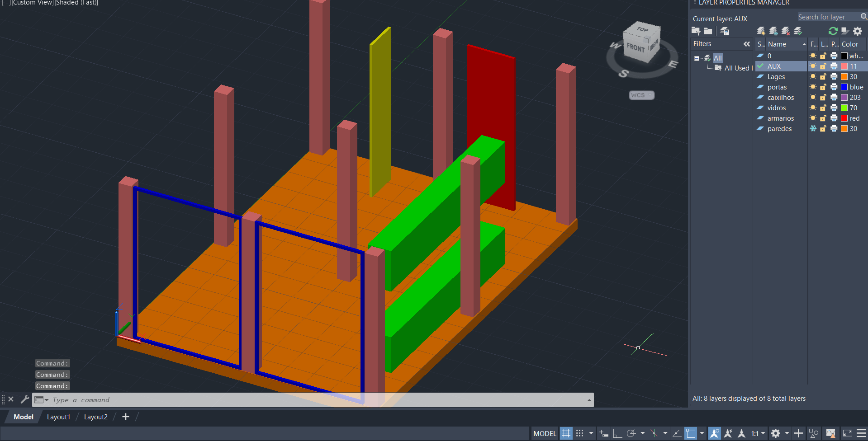Freeze the Lages layer

click(813, 76)
